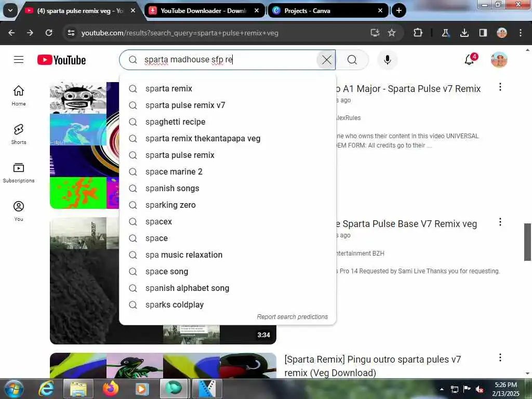Click muted volume icon in system tray
Image resolution: width=532 pixels, height=399 pixels.
point(480,389)
